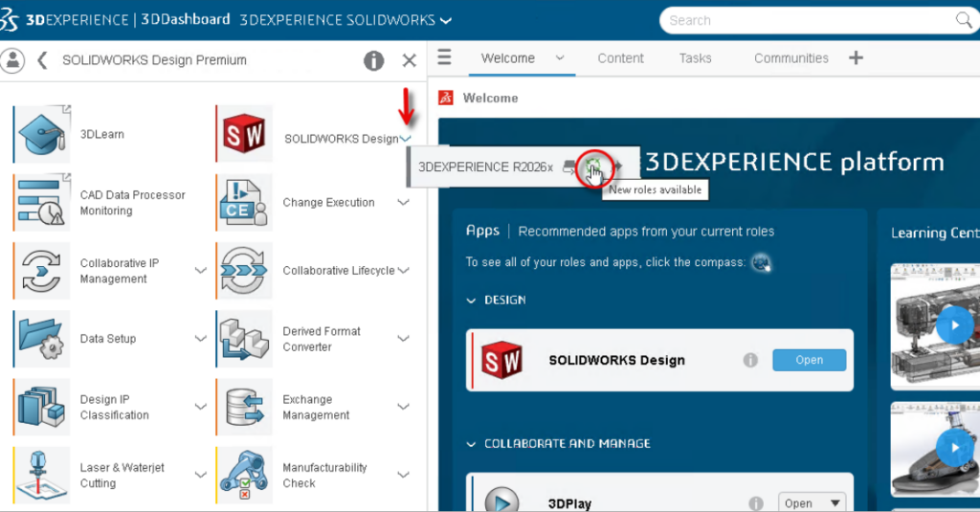Collapse the DESIGN section

[x=471, y=301]
